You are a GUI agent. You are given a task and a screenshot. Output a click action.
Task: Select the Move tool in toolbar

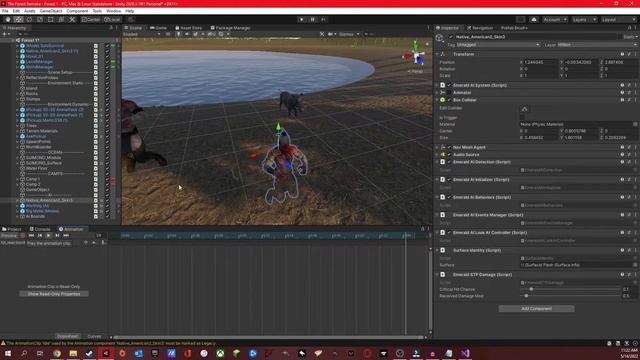click(18, 19)
